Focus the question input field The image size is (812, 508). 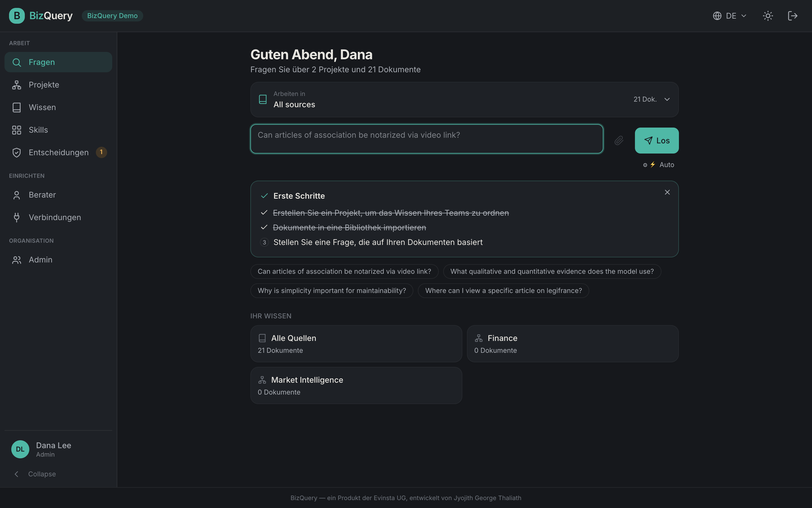click(427, 139)
